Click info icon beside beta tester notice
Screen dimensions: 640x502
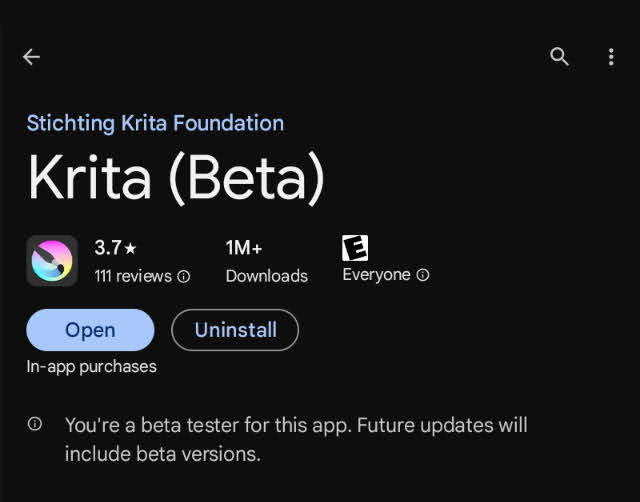pos(35,424)
